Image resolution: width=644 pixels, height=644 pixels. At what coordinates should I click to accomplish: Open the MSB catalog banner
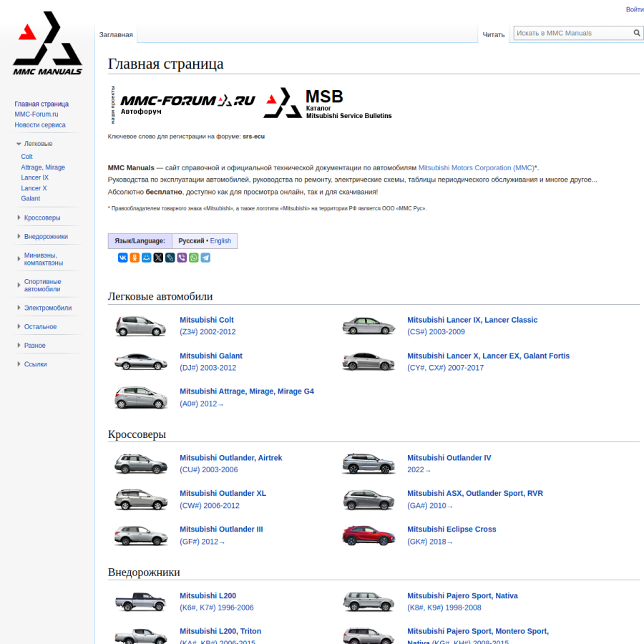327,104
